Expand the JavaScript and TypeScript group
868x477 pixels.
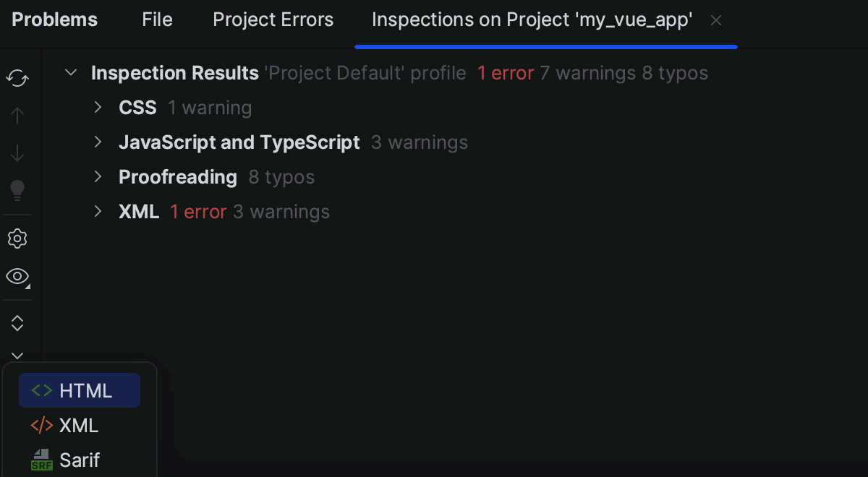(x=98, y=142)
